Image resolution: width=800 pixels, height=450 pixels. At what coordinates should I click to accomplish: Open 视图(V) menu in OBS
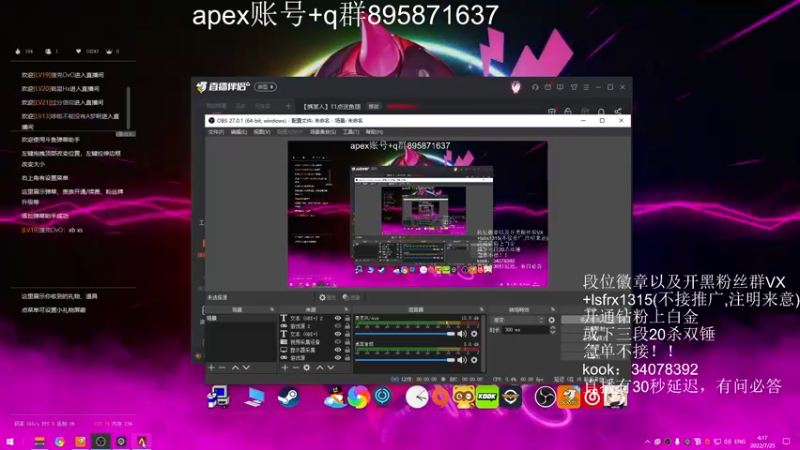(262, 132)
